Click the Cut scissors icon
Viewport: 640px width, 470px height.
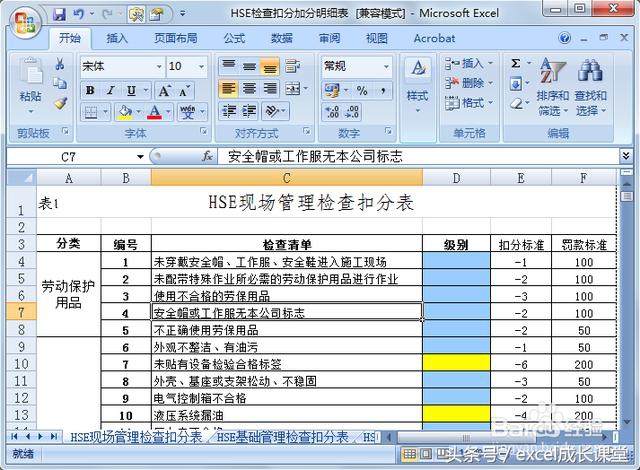[x=60, y=65]
